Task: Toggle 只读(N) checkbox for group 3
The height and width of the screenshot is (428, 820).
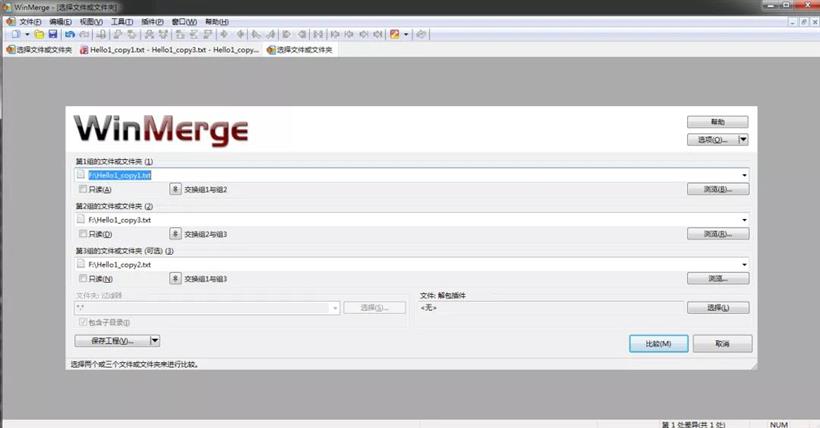Action: [x=83, y=278]
